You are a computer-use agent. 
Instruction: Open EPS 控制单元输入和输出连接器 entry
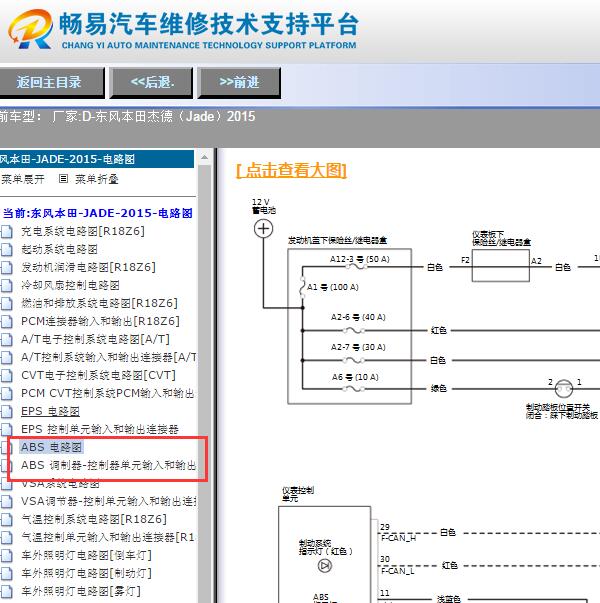pyautogui.click(x=100, y=429)
